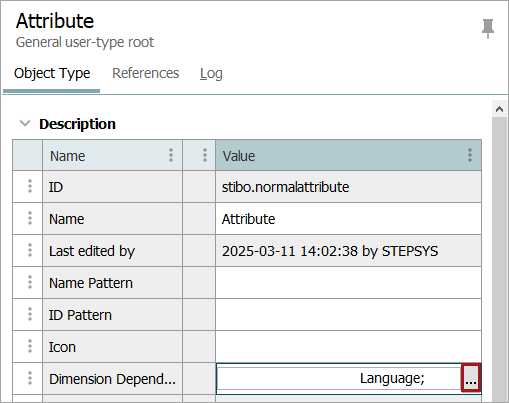Click the ID Pattern value cell

tap(348, 315)
